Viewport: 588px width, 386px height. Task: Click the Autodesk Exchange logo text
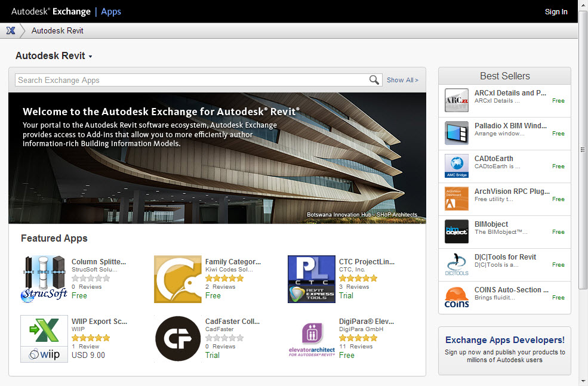51,11
